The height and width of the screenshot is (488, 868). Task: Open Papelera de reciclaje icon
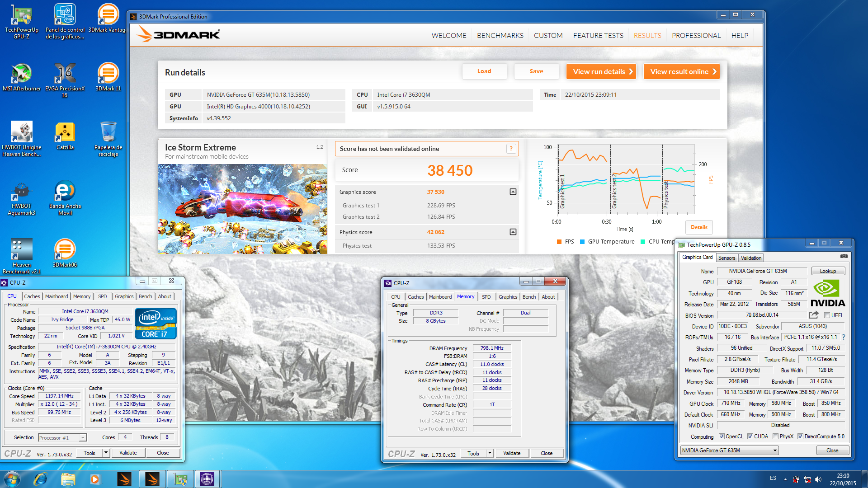tap(108, 139)
